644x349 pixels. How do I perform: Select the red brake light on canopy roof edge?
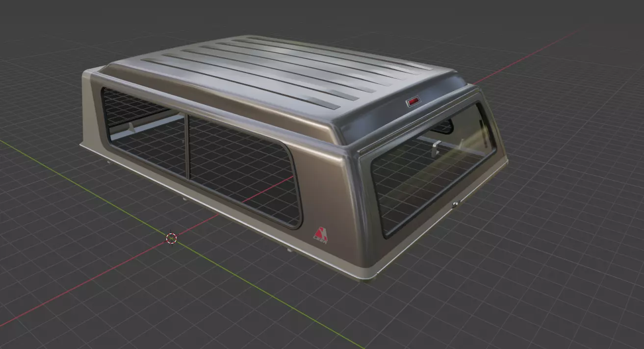click(x=413, y=102)
